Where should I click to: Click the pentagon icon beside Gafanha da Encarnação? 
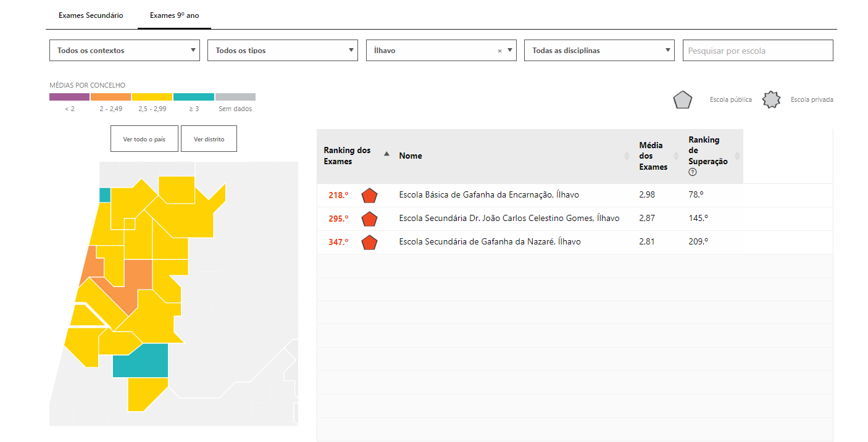click(x=369, y=196)
